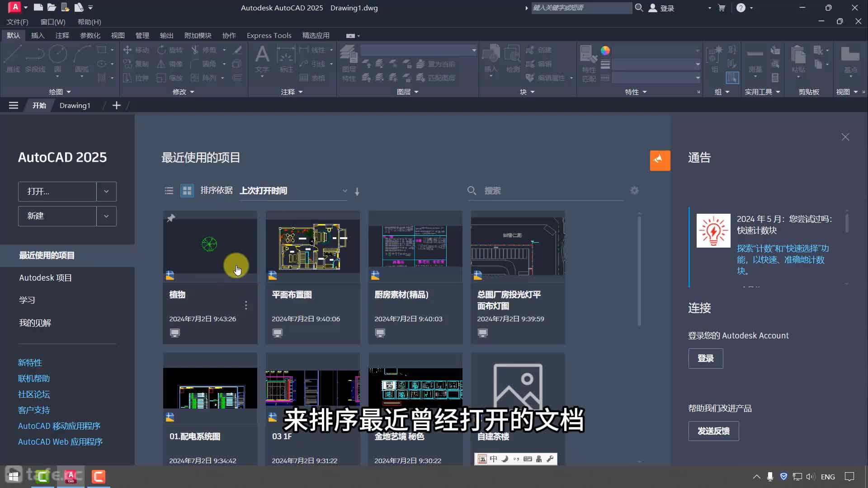This screenshot has height=488, width=868.
Task: Open the Windows notification center icon
Action: tap(849, 477)
